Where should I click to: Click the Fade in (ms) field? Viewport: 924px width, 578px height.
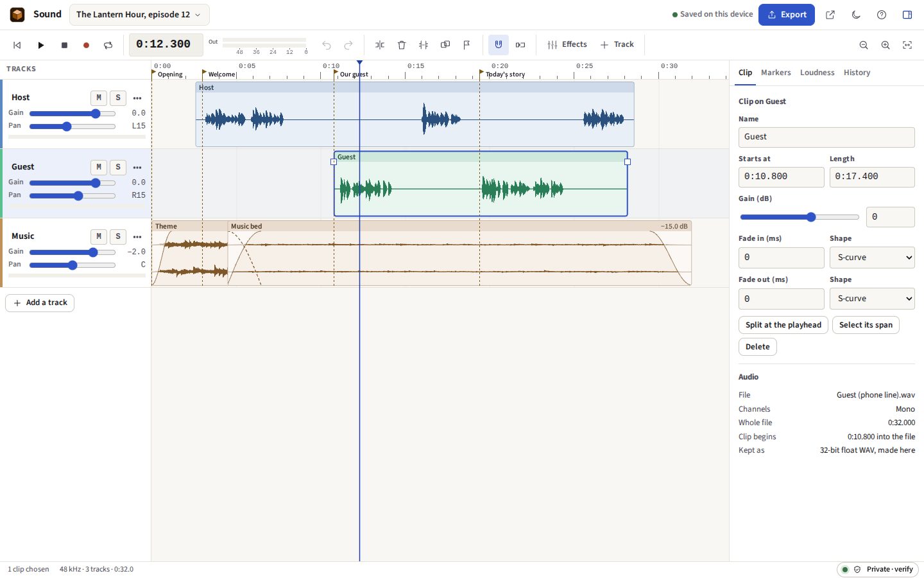point(781,258)
